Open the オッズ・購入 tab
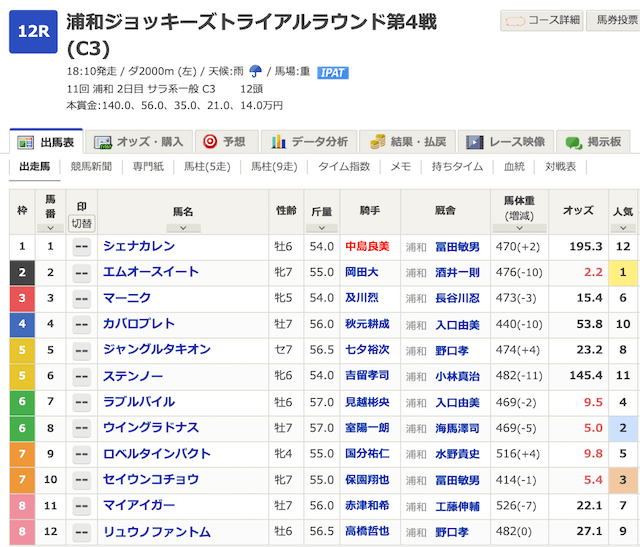Screen dimensions: 640x547 tap(139, 142)
